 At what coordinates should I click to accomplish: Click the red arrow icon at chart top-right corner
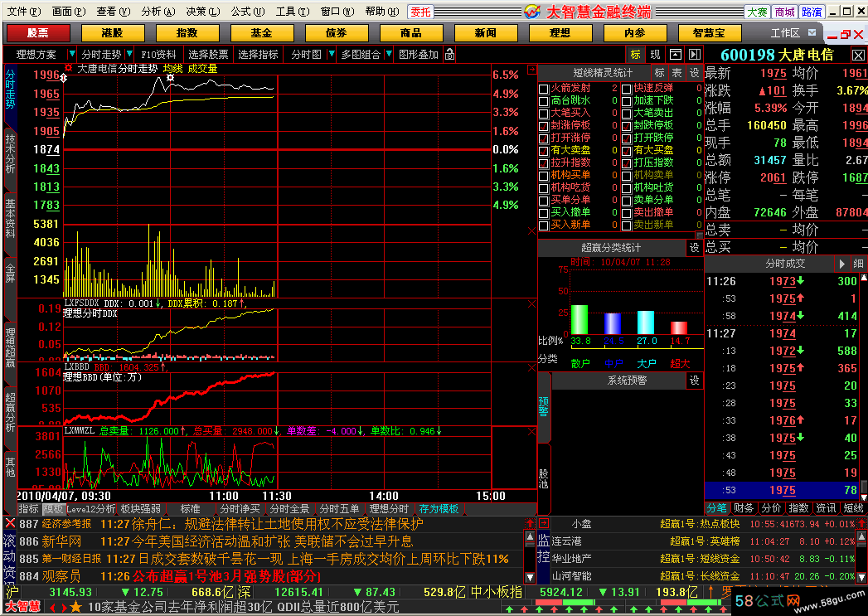tap(531, 70)
